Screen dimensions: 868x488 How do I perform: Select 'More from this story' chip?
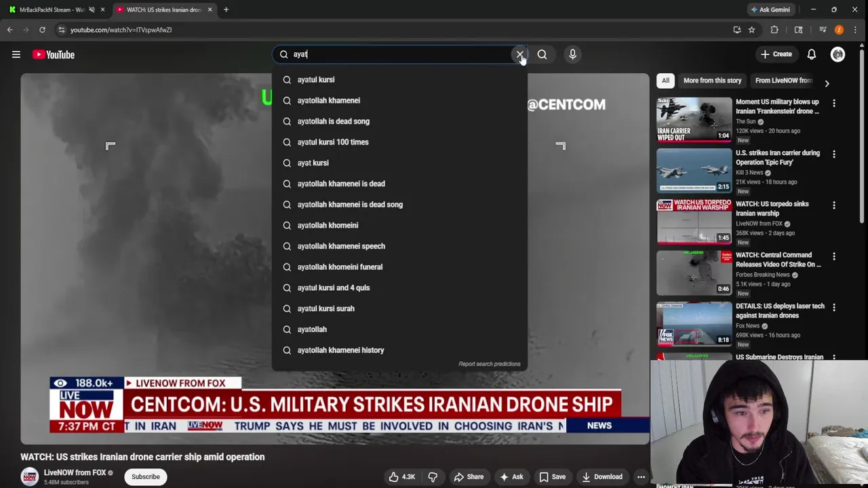712,81
